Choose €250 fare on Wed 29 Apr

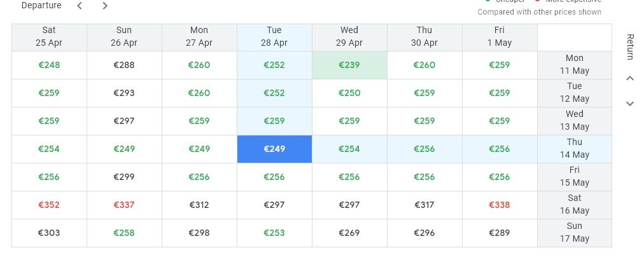coord(349,93)
